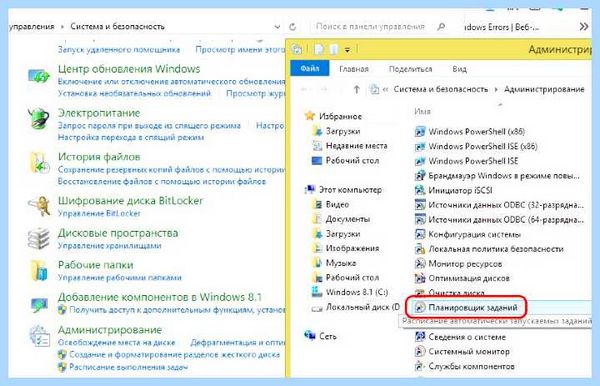Select Изображения in navigation pane
Viewport: 600px width, 386px height.
(352, 248)
